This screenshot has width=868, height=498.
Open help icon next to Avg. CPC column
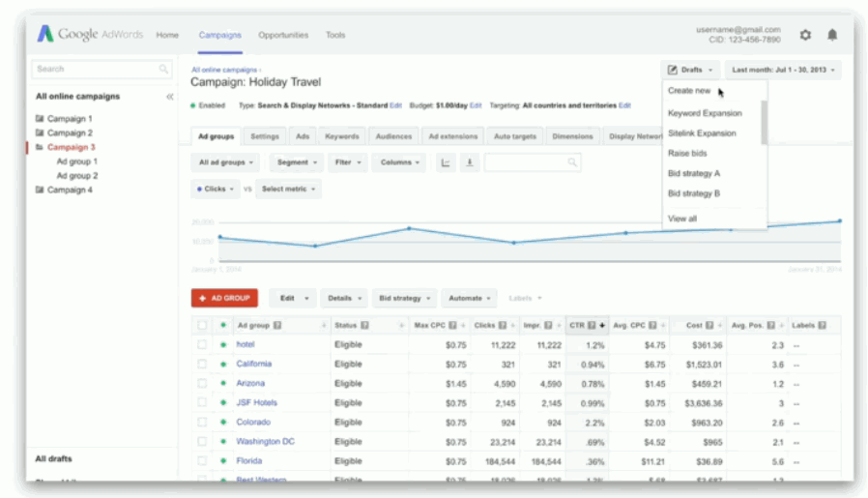tap(652, 325)
